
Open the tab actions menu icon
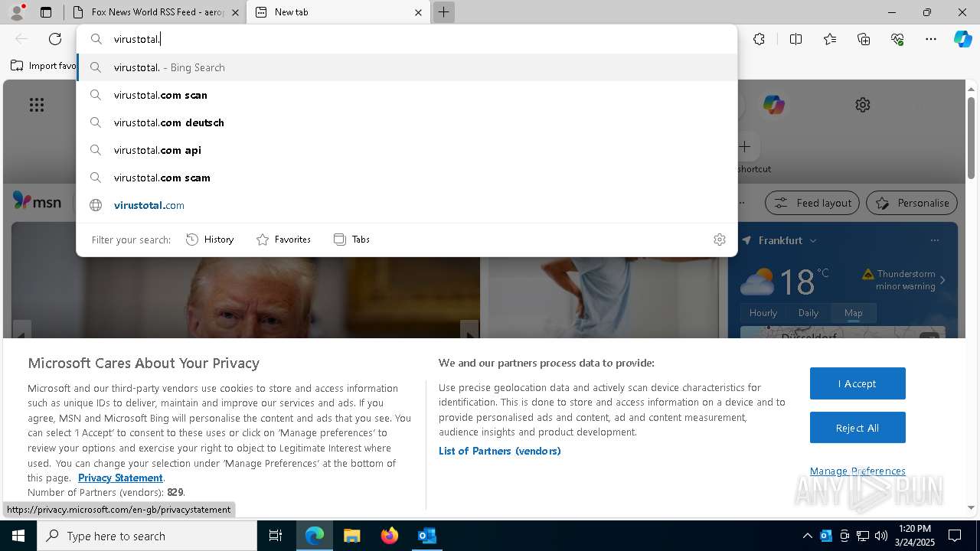tap(46, 12)
